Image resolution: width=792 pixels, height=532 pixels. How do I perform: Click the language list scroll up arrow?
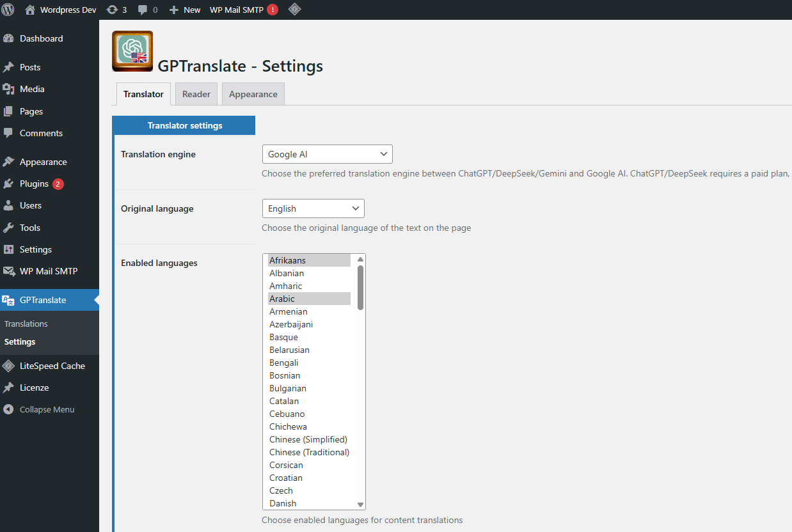tap(360, 259)
